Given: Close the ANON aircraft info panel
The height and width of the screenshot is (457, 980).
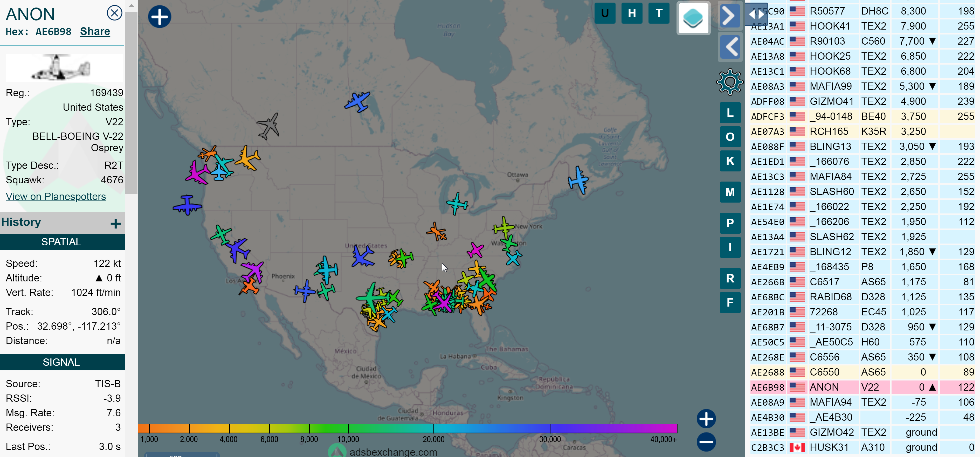Looking at the screenshot, I should (x=114, y=13).
